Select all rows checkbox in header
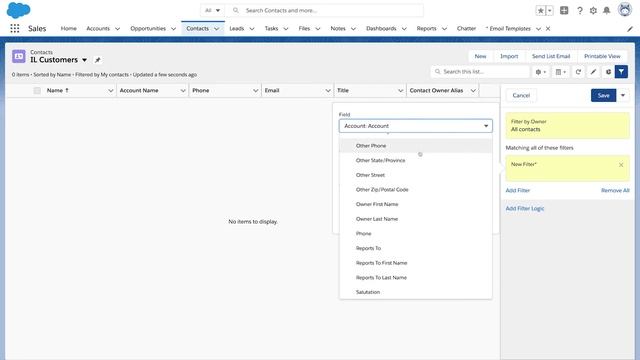The height and width of the screenshot is (360, 640). (37, 91)
